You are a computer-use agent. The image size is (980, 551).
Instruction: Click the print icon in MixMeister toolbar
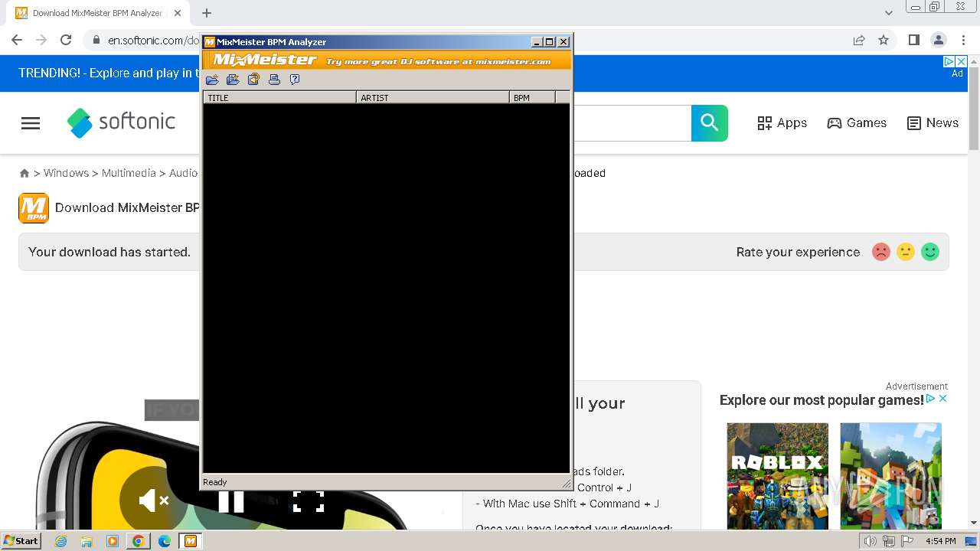click(x=274, y=80)
